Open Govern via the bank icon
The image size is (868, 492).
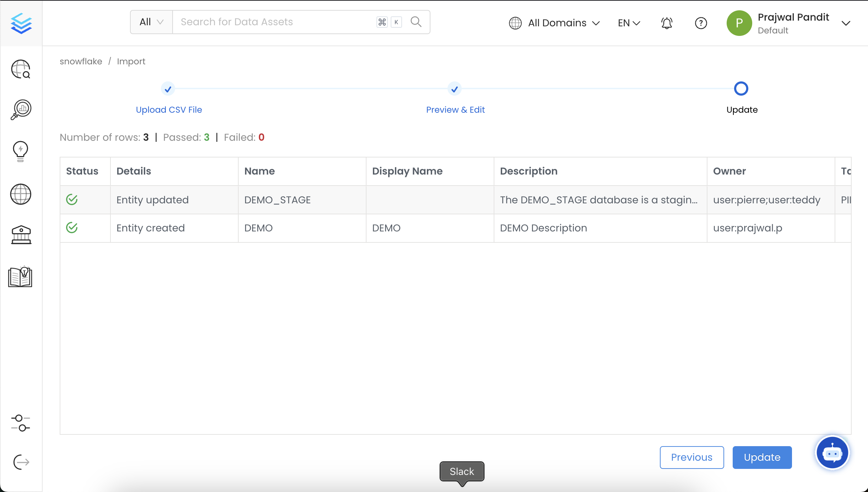(20, 235)
